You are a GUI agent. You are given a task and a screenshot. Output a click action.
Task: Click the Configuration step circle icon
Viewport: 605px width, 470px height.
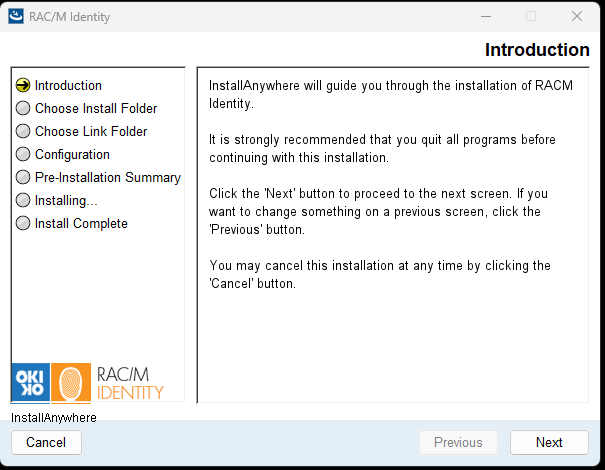click(x=23, y=155)
